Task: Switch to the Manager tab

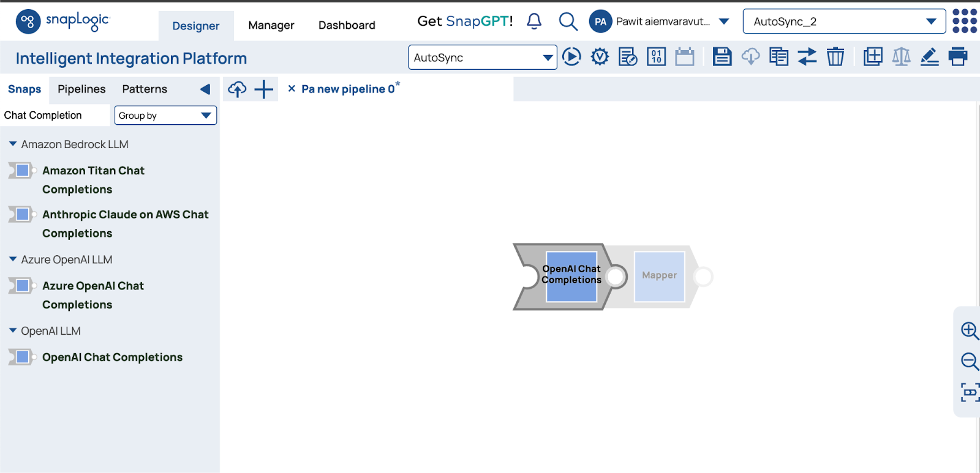Action: (x=271, y=25)
